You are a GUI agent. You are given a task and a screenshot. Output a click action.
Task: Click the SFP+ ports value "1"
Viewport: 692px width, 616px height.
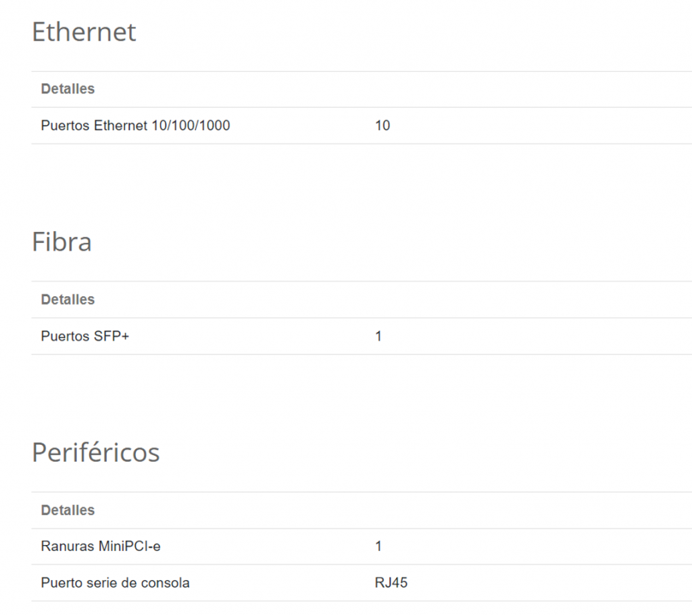(x=378, y=335)
